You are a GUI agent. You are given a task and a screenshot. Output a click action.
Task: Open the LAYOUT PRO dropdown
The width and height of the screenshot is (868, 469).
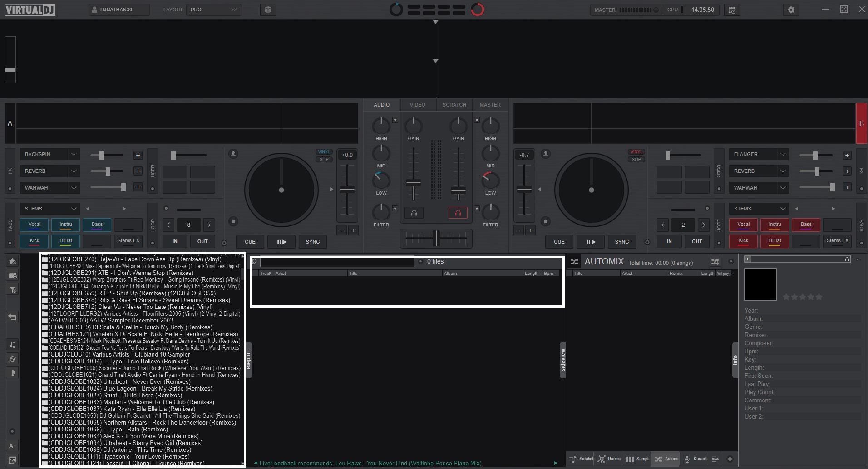(x=214, y=10)
